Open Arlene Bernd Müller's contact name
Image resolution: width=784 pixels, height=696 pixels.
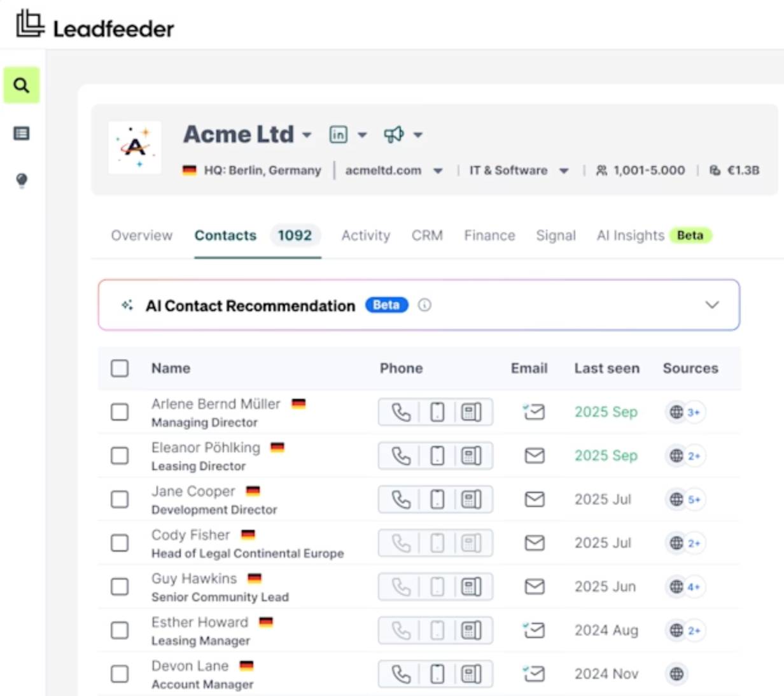(216, 404)
